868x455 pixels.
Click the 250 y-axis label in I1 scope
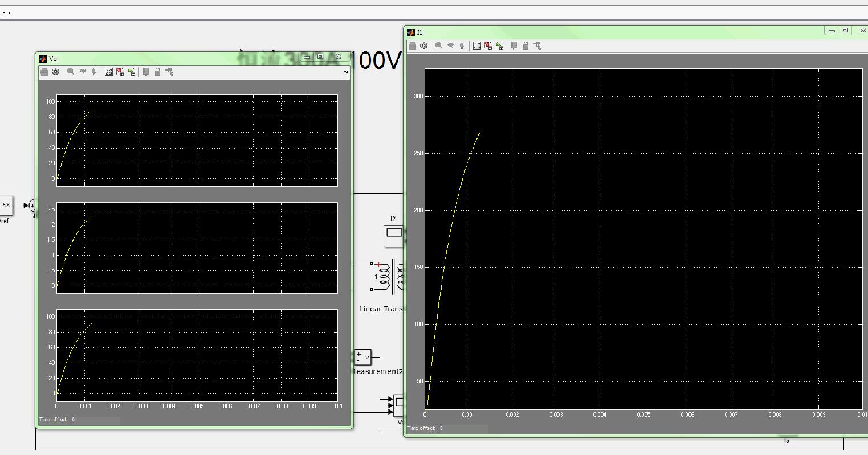point(418,153)
